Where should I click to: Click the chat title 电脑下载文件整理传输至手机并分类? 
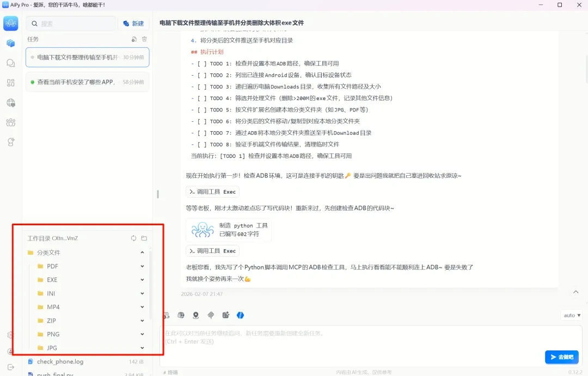[232, 23]
